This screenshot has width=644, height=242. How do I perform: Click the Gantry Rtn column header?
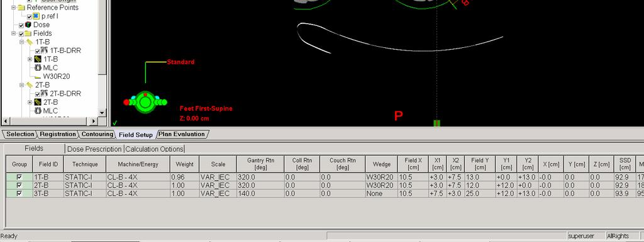(260, 164)
